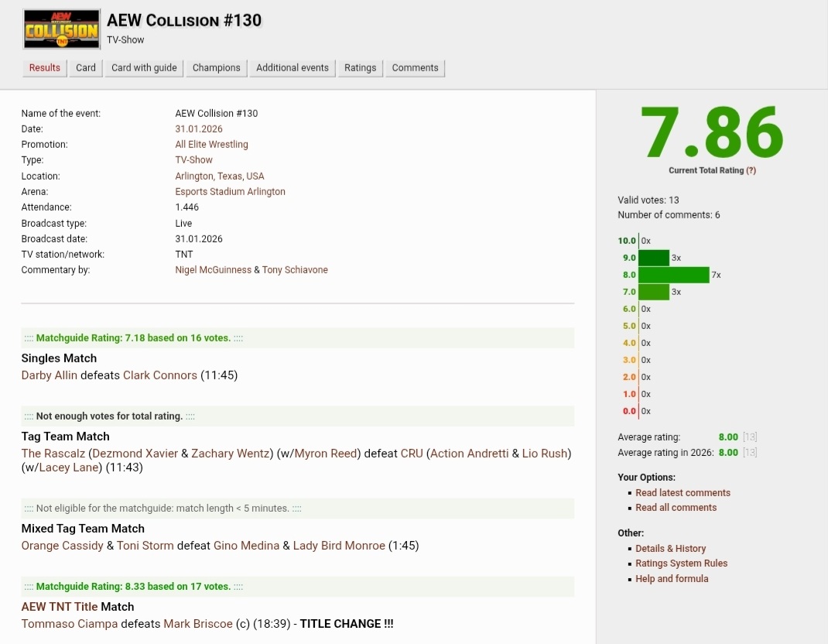This screenshot has width=828, height=644.
Task: Open Tony Schiavone commentator profile
Action: [295, 270]
